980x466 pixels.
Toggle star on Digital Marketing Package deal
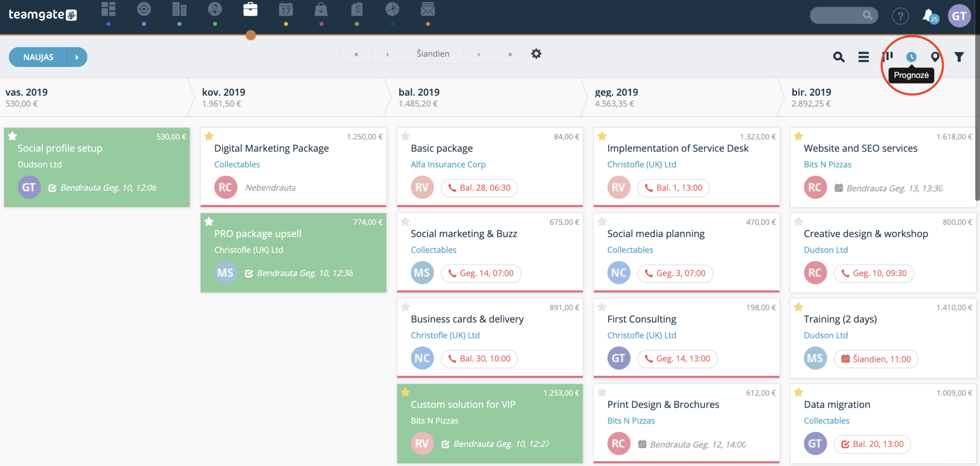(209, 136)
